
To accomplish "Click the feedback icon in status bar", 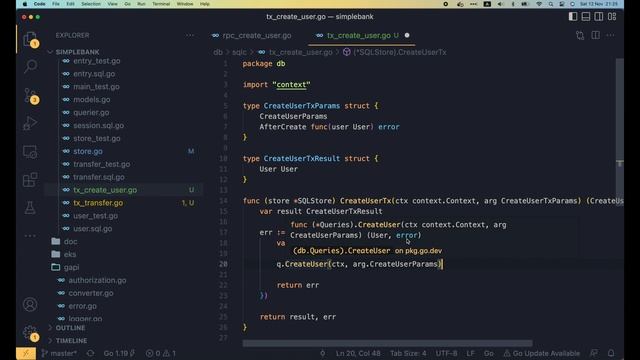I will [594, 353].
